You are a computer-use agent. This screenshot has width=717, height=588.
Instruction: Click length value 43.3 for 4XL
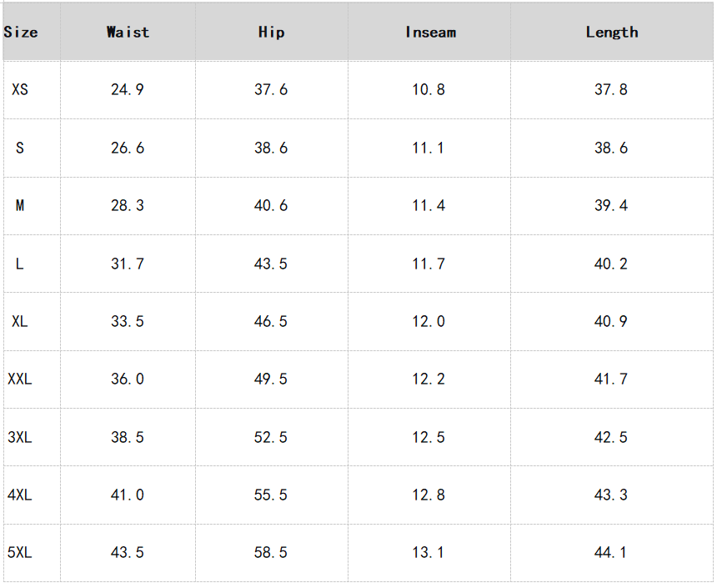[611, 495]
